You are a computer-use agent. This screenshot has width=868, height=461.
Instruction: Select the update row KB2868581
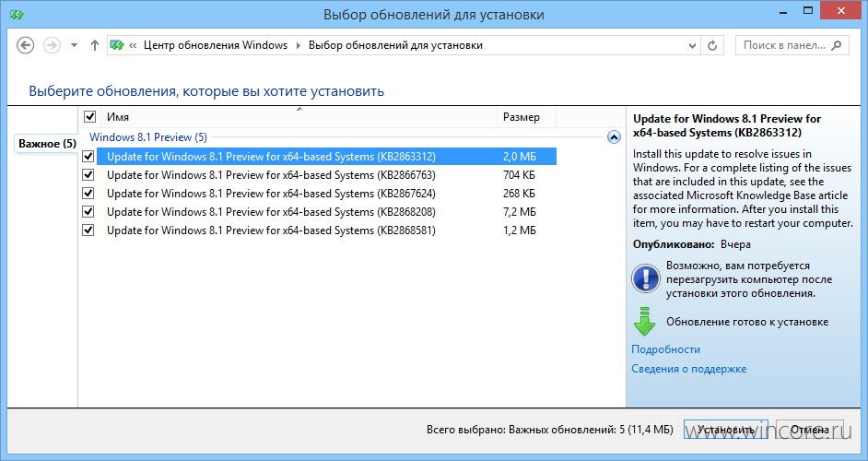[326, 230]
